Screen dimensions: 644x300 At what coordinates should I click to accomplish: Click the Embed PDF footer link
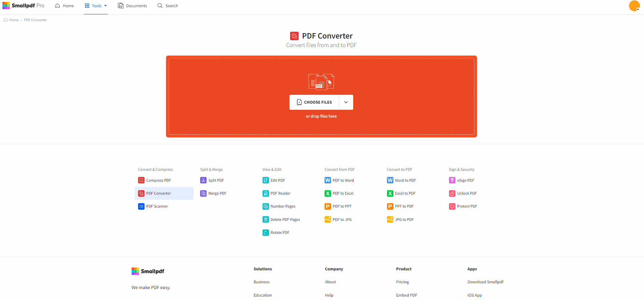point(407,295)
